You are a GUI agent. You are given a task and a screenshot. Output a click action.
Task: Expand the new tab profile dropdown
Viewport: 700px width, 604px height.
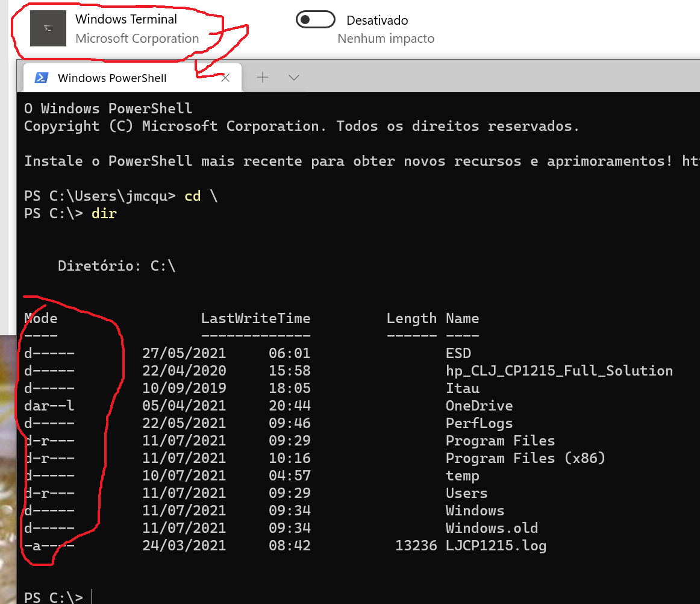(x=294, y=77)
